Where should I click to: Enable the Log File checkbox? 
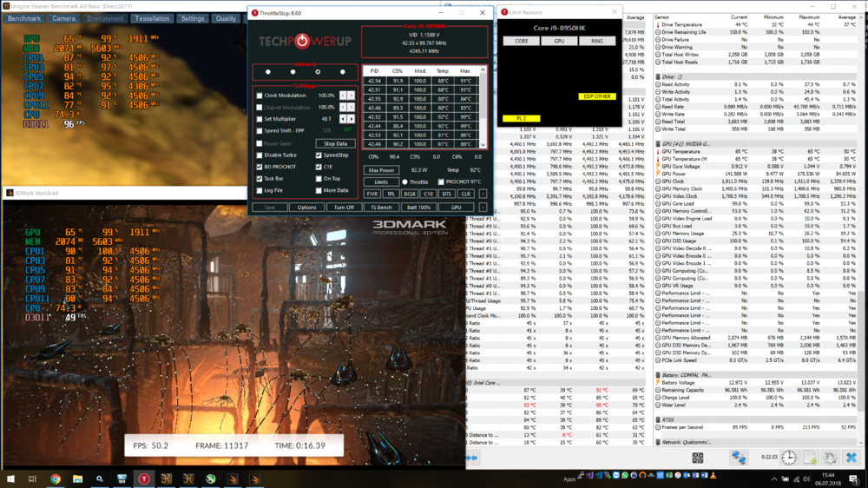tap(259, 190)
